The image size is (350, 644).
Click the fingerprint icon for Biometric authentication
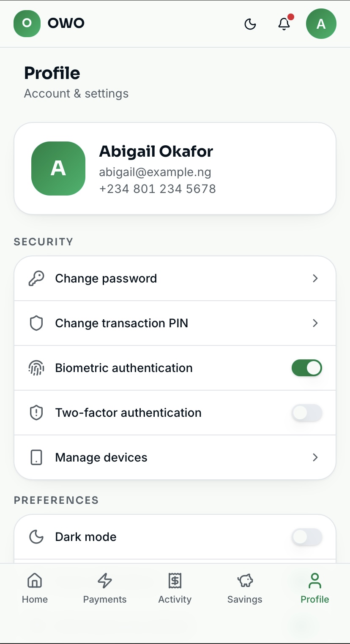[36, 368]
